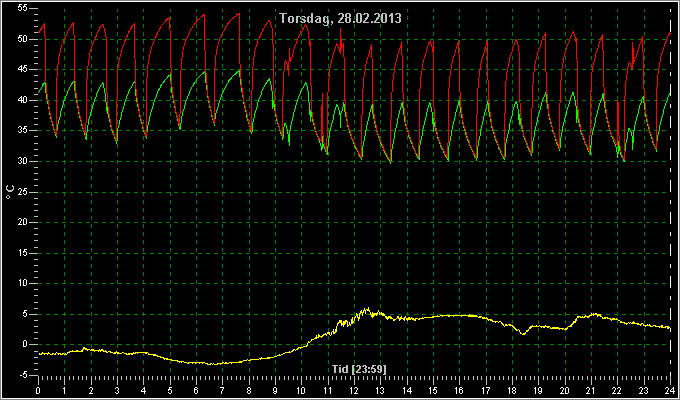Click hour "1" on the time axis
Image resolution: width=680 pixels, height=400 pixels.
click(x=65, y=390)
